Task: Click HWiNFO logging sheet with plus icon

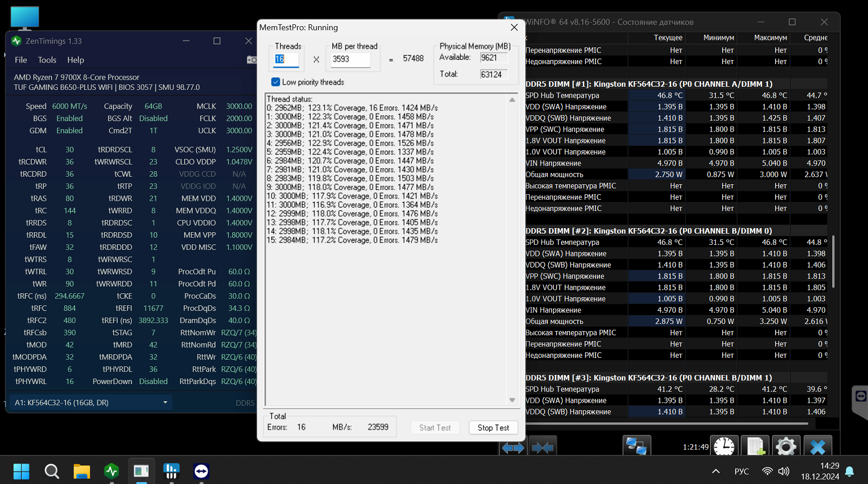Action: [755, 447]
